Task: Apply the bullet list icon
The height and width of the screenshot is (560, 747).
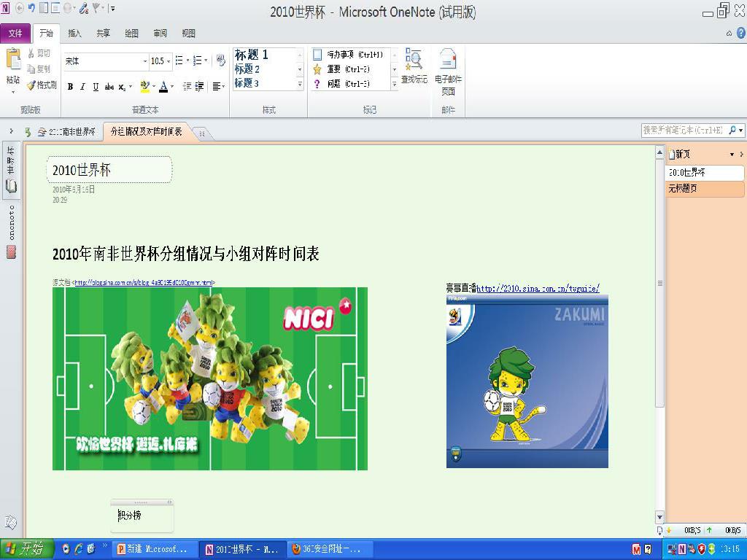Action: point(179,61)
